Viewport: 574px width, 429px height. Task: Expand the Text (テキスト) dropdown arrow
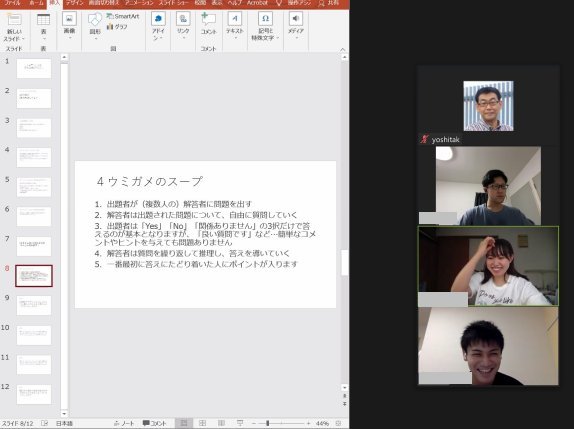point(235,38)
